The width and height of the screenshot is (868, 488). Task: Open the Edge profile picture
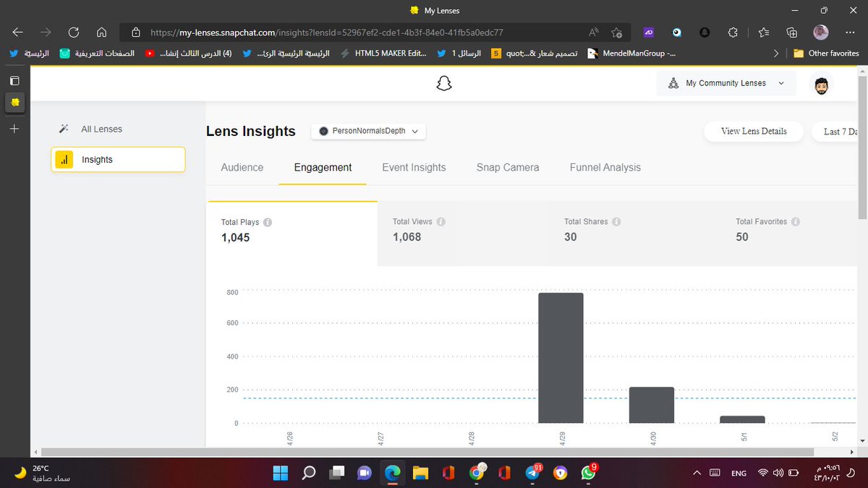(821, 33)
